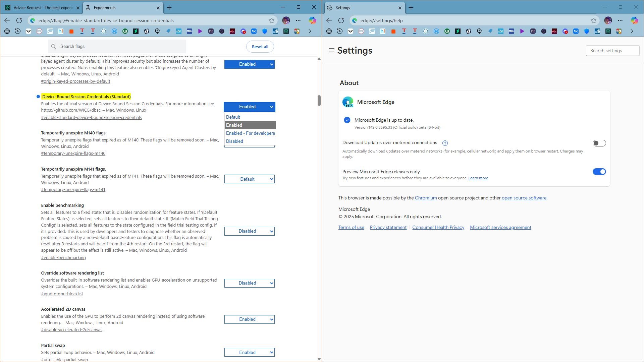Turn off Preview Microsoft Edge releases early
The image size is (644, 362).
[599, 172]
